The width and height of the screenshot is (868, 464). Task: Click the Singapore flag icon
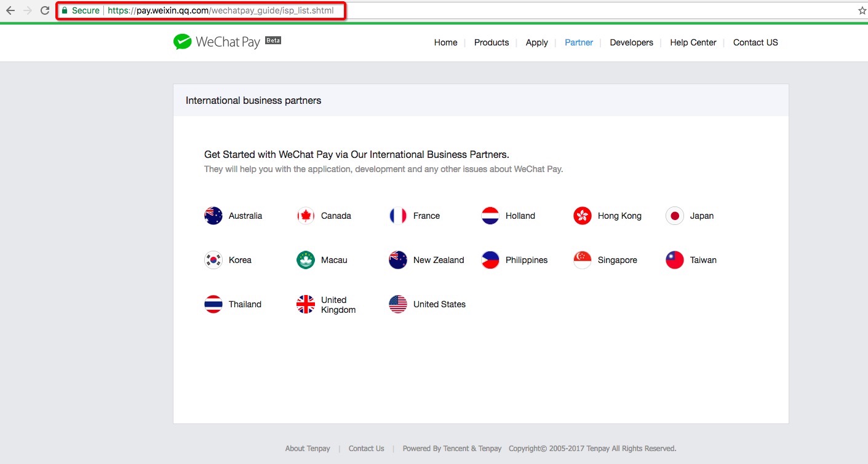[583, 260]
